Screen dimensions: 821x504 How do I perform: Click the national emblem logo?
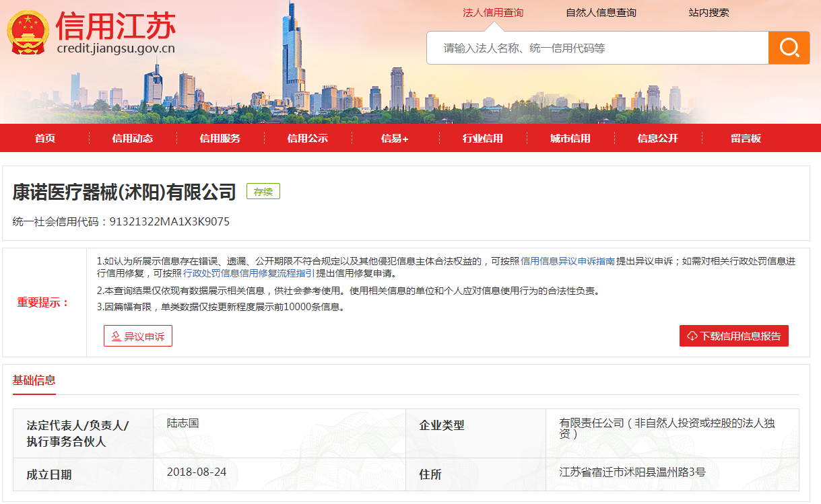tap(28, 32)
